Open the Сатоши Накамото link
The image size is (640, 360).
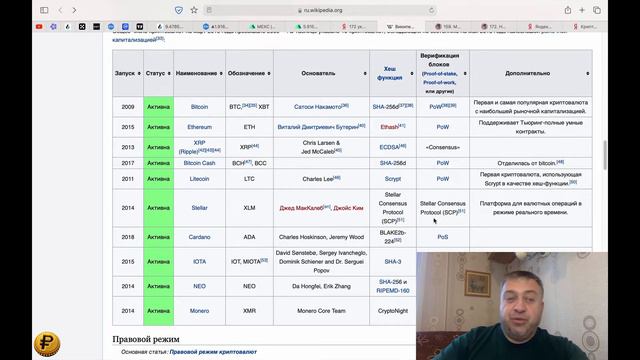point(318,107)
